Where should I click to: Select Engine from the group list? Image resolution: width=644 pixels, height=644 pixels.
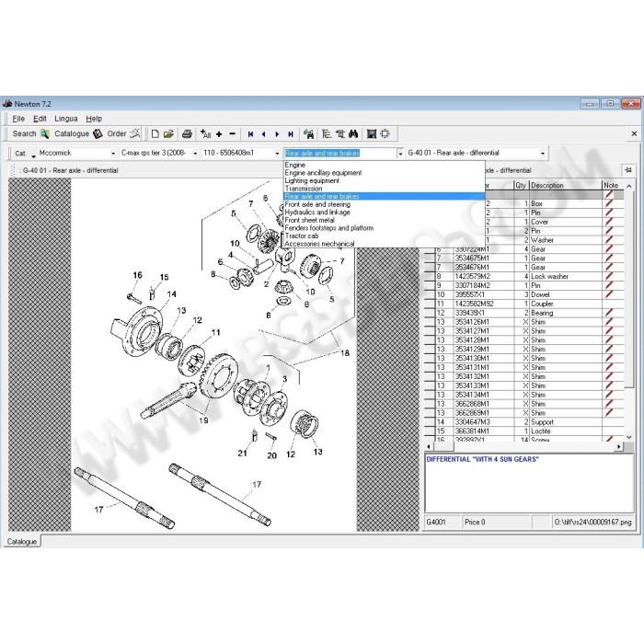click(x=384, y=165)
